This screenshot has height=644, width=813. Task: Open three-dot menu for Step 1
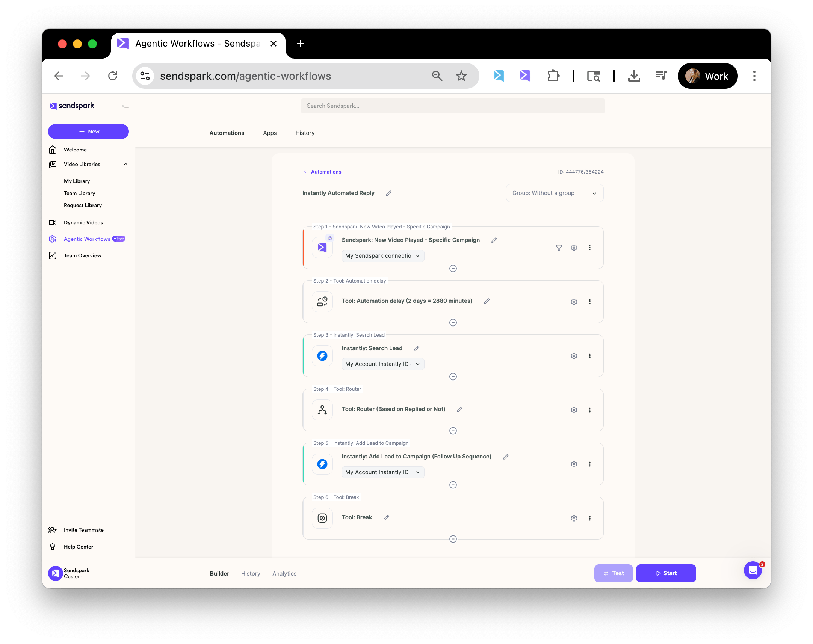pos(589,248)
